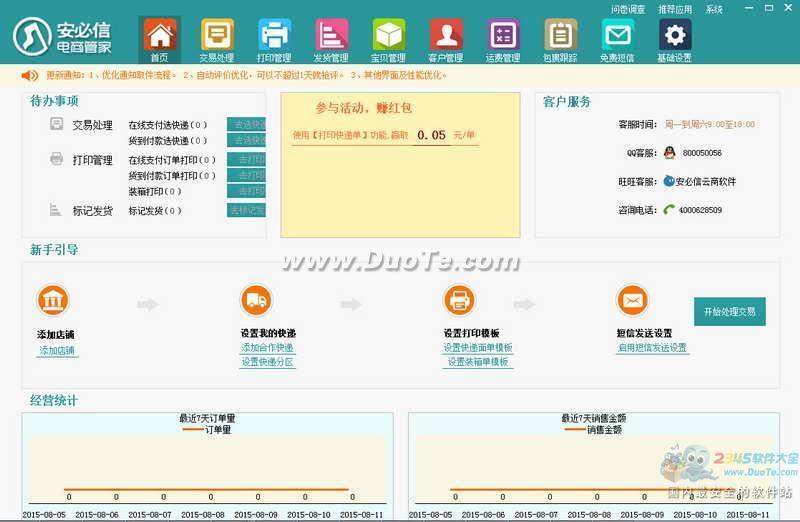Go to the 首页 home icon

tap(160, 36)
